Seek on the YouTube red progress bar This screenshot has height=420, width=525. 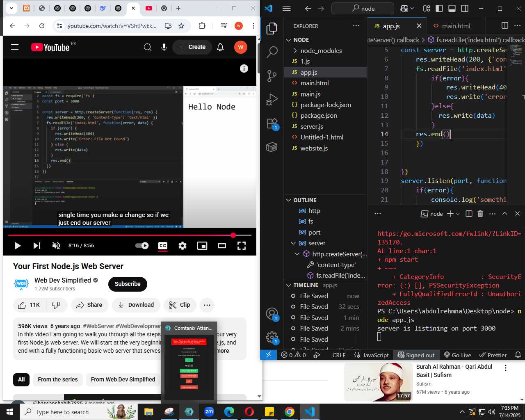130,235
